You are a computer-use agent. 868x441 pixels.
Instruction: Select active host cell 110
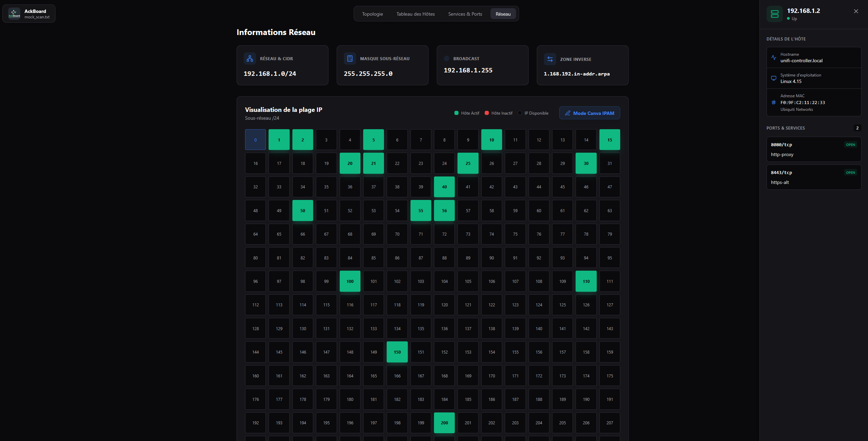point(586,281)
